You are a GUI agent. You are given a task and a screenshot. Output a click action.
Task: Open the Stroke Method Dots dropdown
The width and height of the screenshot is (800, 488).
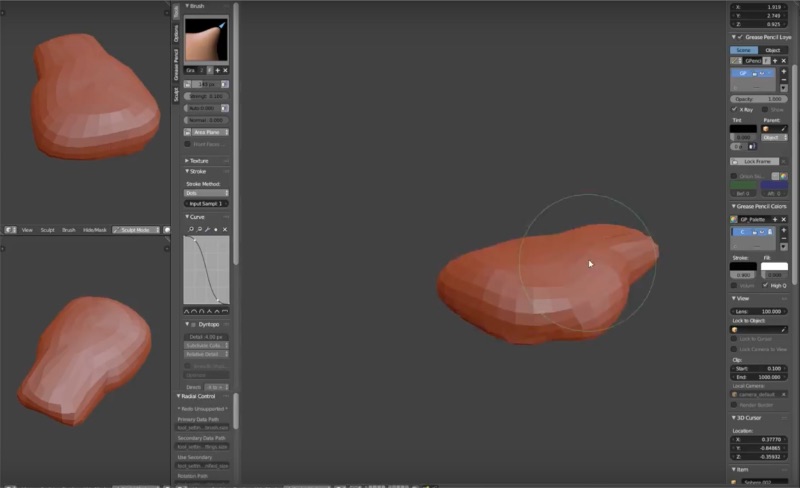tap(206, 193)
